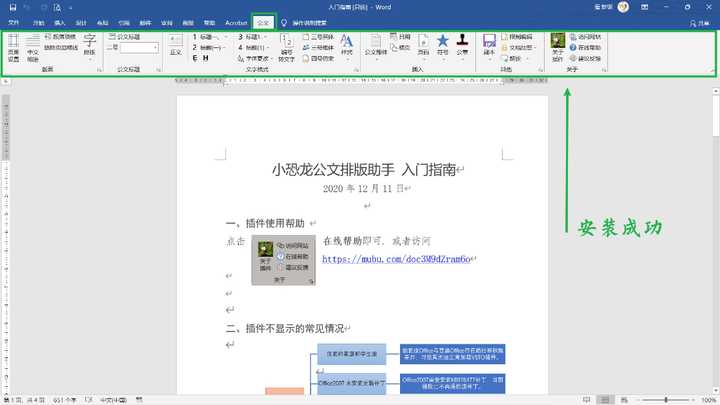Open the 文字格式 group dialog launcher
Image resolution: width=720 pixels, height=405 pixels.
pyautogui.click(x=356, y=70)
